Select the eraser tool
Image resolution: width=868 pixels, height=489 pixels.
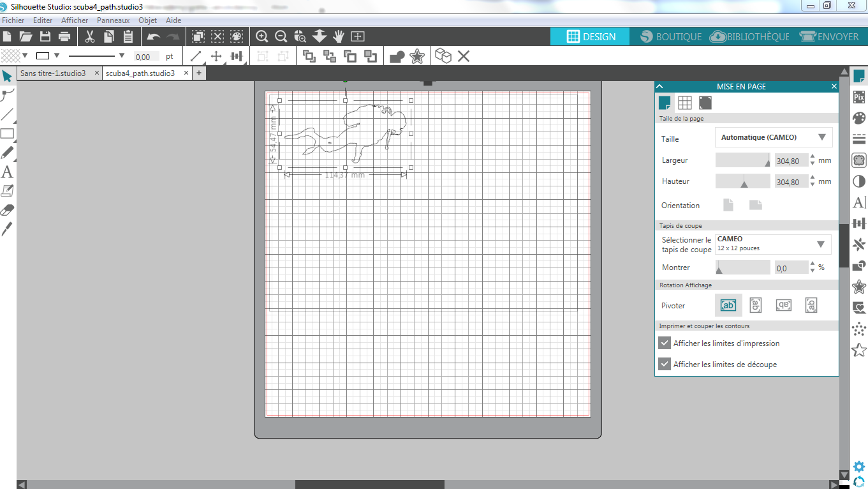pyautogui.click(x=7, y=210)
